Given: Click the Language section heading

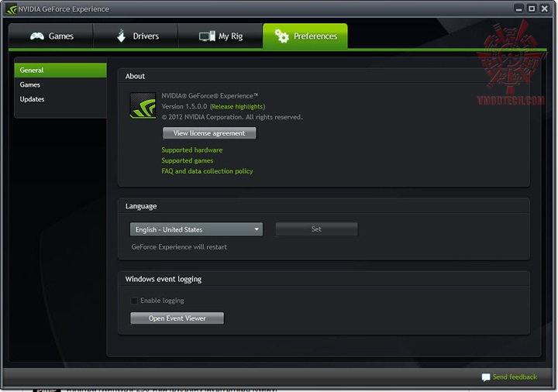Looking at the screenshot, I should pos(141,206).
